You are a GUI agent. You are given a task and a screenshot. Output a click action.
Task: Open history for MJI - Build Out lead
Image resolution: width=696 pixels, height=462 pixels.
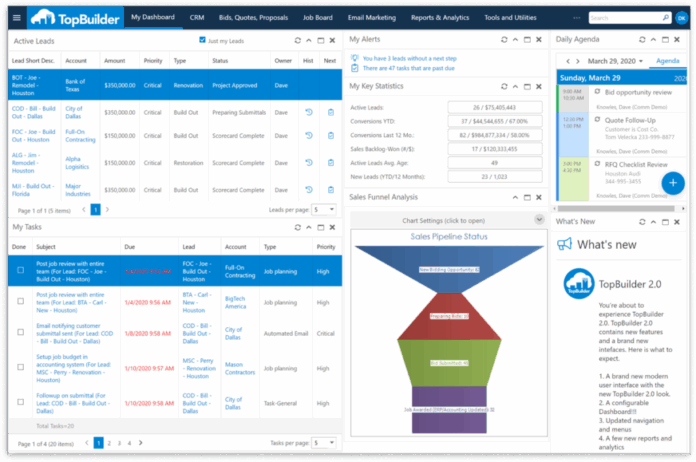pos(309,190)
